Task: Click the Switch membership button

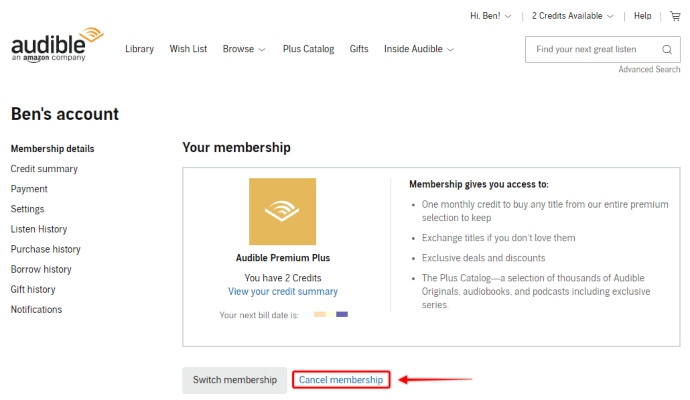Action: click(235, 380)
